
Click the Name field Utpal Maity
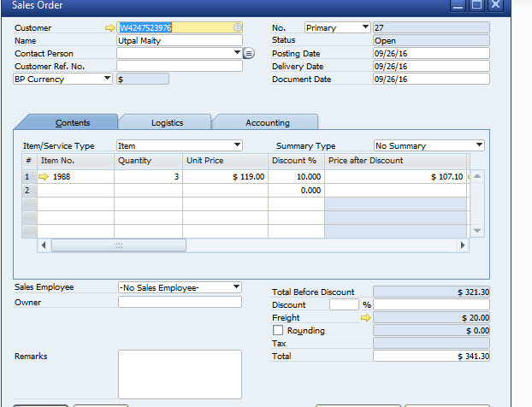tap(180, 40)
